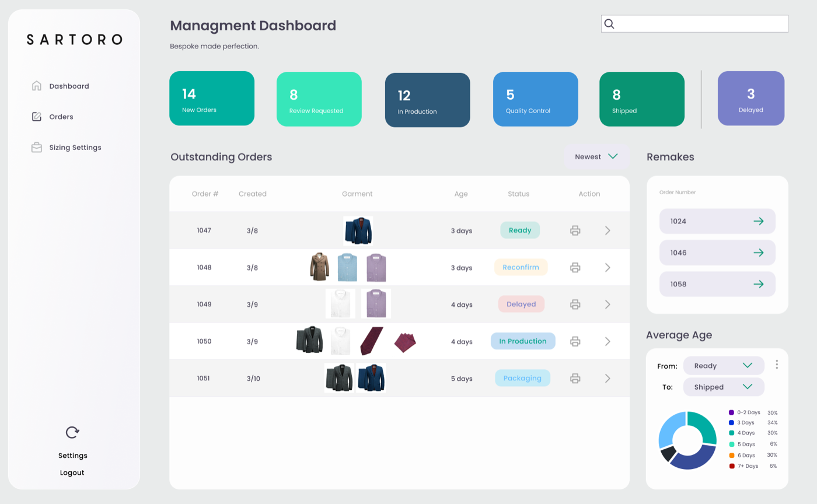The height and width of the screenshot is (504, 817).
Task: Click the pocket square thumbnail in order 1050
Action: 405,342
